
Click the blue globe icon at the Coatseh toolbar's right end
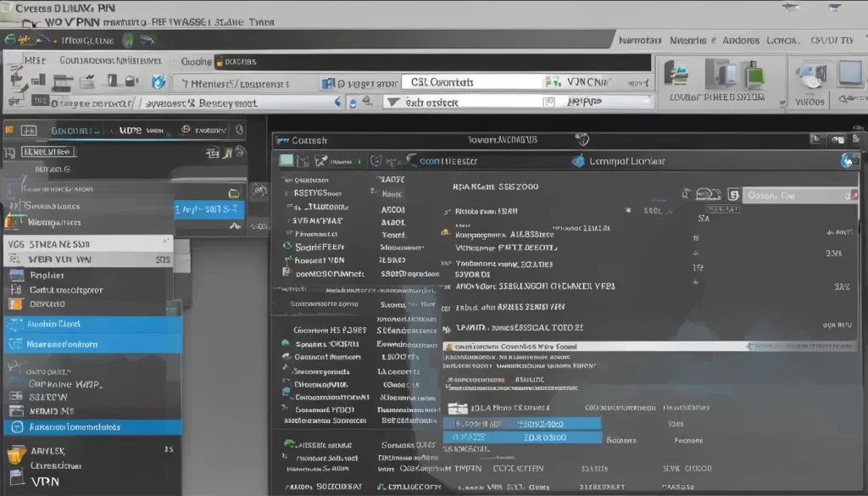pos(847,160)
